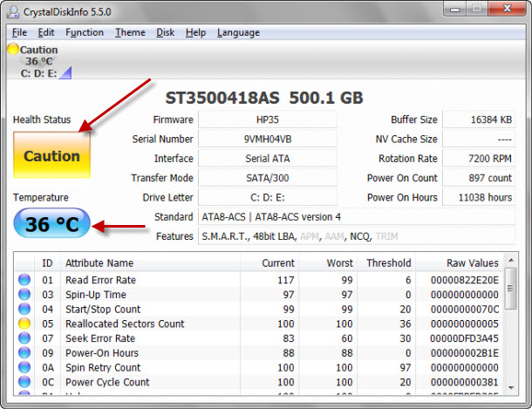
Task: Click the blue status orb for Seek Error Rate
Action: (24, 338)
